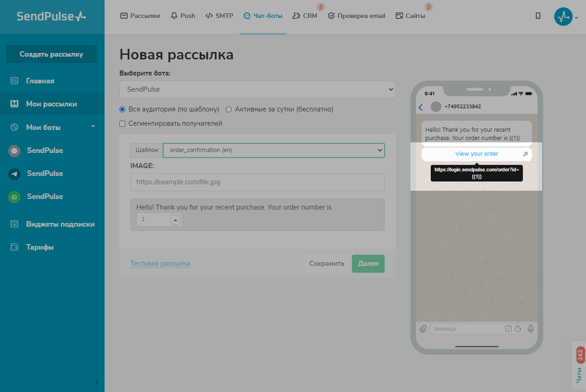Click the Сохранить button
Screen dimensions: 586x392
(x=327, y=263)
